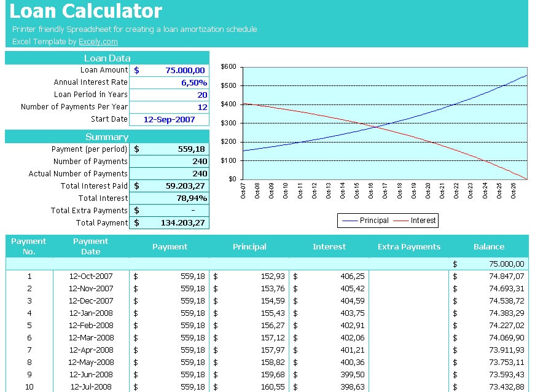Click the Loan Calculator title

[x=86, y=11]
